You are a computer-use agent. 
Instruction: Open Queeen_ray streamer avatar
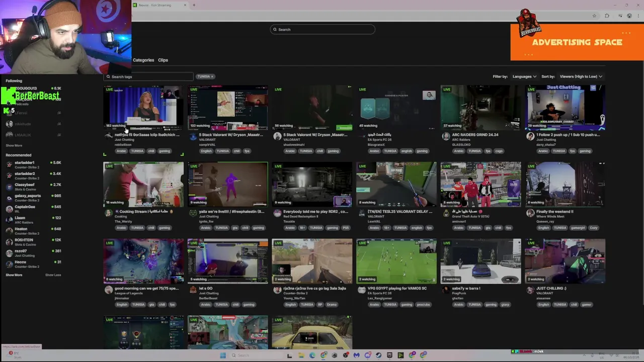click(x=530, y=213)
